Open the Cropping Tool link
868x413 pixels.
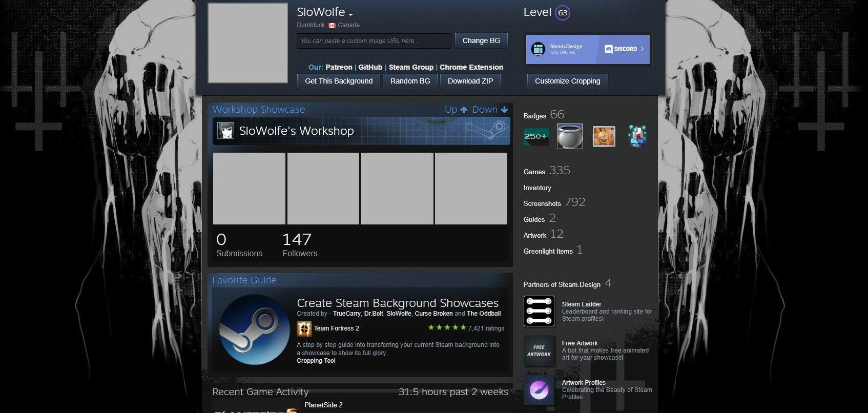point(316,361)
